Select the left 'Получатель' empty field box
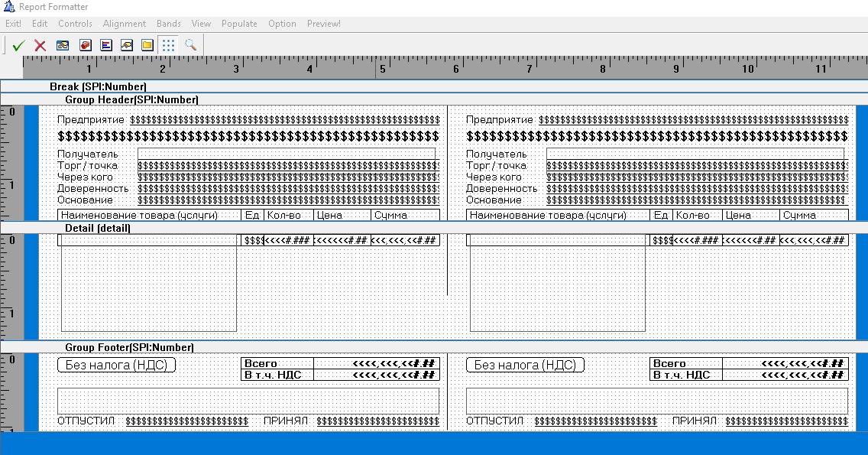This screenshot has height=455, width=868. click(287, 154)
